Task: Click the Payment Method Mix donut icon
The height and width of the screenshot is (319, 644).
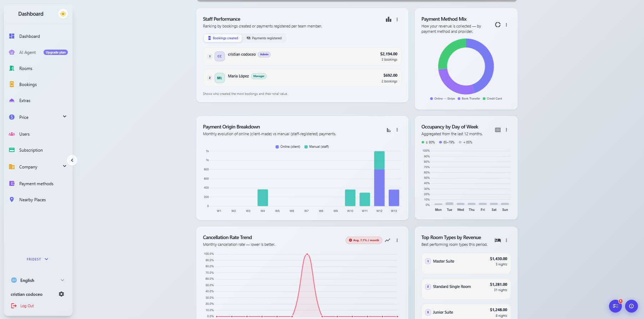Action: coord(498,25)
